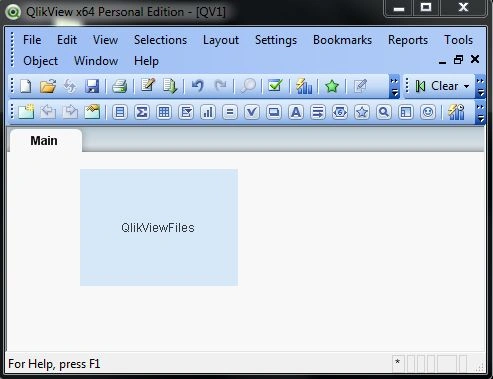Create a Statistics Box with sigma icon
Viewport: 493px width, 379px height.
(142, 112)
